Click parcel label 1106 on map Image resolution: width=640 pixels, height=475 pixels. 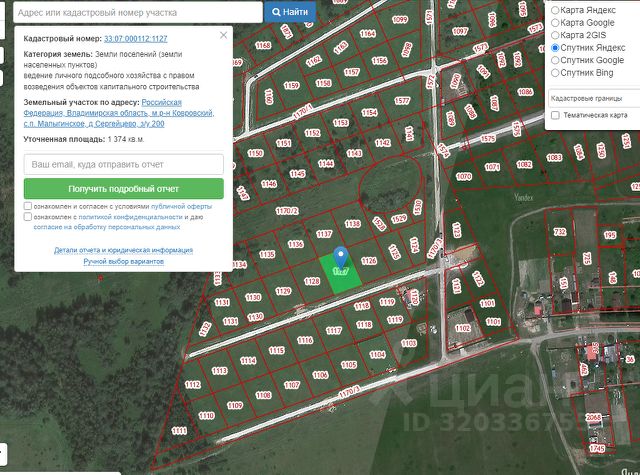click(x=320, y=375)
